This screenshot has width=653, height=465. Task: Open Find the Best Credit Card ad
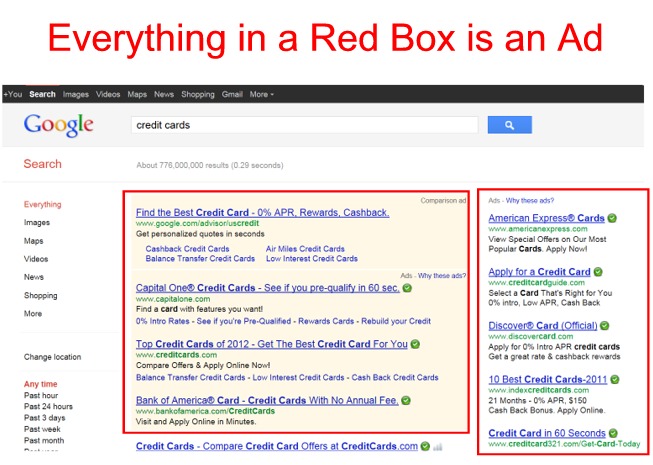pyautogui.click(x=262, y=213)
